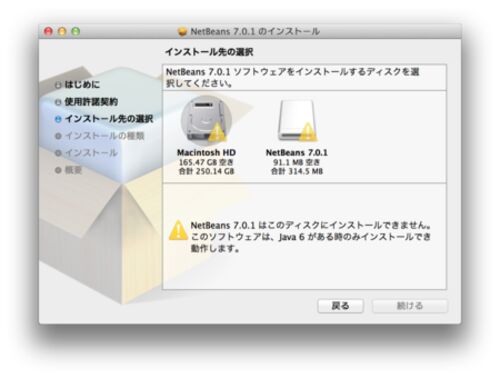Click the gray bullet next to 概要

pos(58,170)
